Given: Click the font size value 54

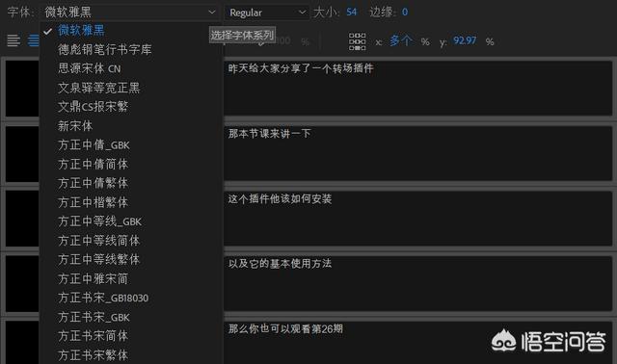Looking at the screenshot, I should [x=351, y=13].
